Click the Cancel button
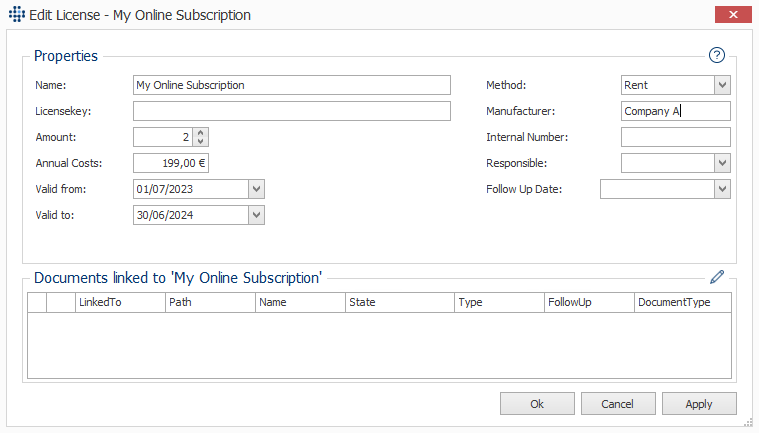759x433 pixels. coord(618,403)
